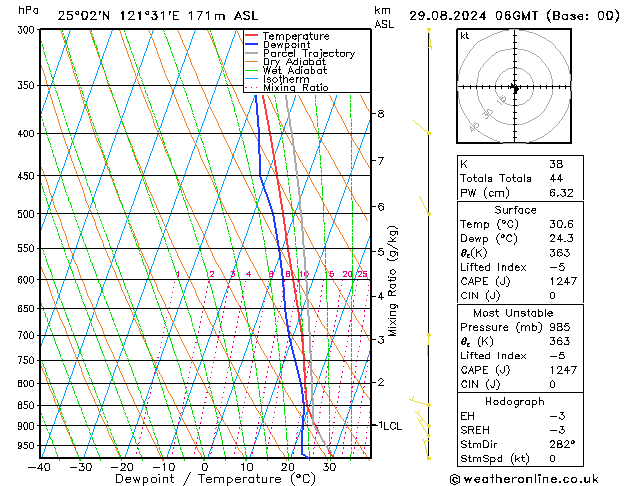Click the StmDir value 282°
This screenshot has width=629, height=486.
tap(562, 444)
